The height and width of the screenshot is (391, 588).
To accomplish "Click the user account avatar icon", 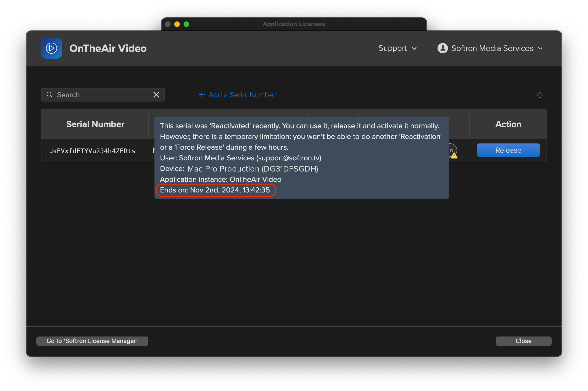I will tap(442, 48).
